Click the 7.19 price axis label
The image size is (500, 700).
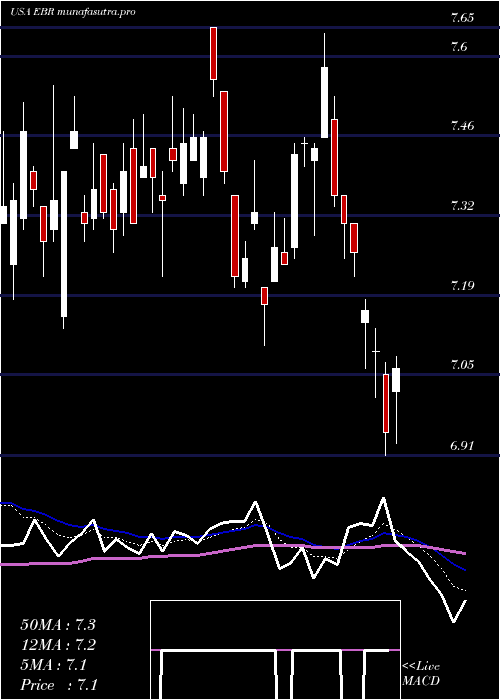(462, 286)
